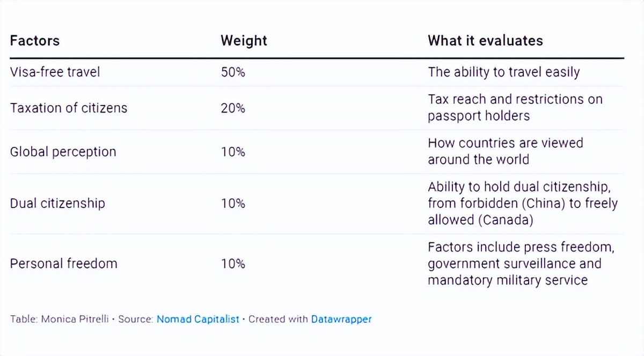Image resolution: width=644 pixels, height=356 pixels.
Task: Select the Personal freedom row label
Action: point(63,263)
